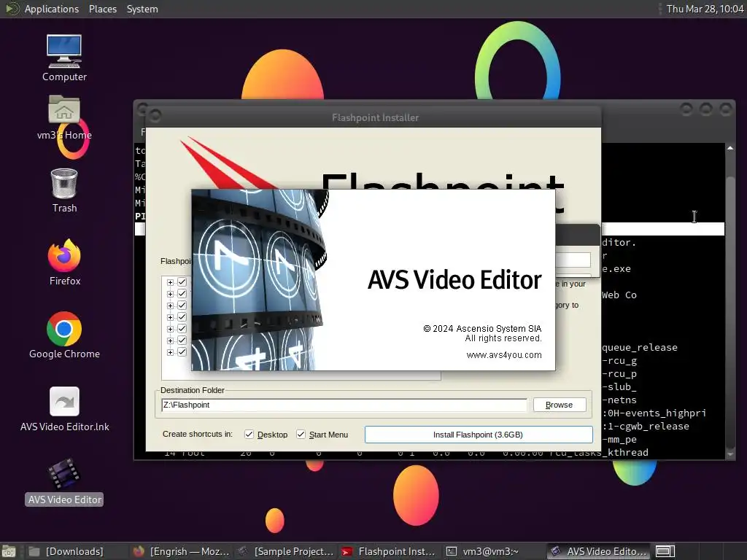Select the AVS Video Editor filmstrip desktop icon

tap(64, 473)
